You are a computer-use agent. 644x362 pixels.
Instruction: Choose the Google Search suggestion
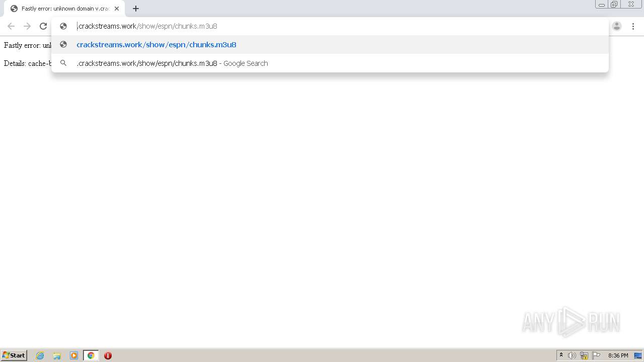coord(330,63)
